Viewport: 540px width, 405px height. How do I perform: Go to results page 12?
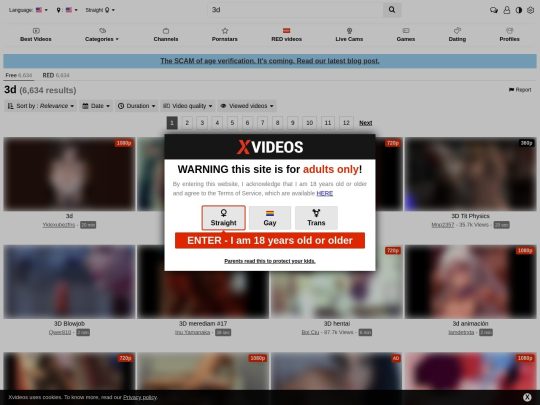tap(346, 123)
